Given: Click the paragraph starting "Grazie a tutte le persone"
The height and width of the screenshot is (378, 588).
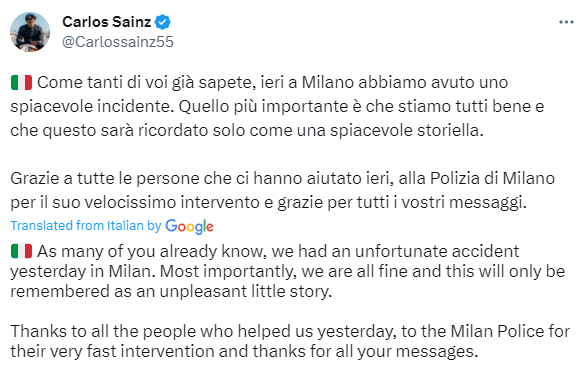Looking at the screenshot, I should click(x=283, y=190).
